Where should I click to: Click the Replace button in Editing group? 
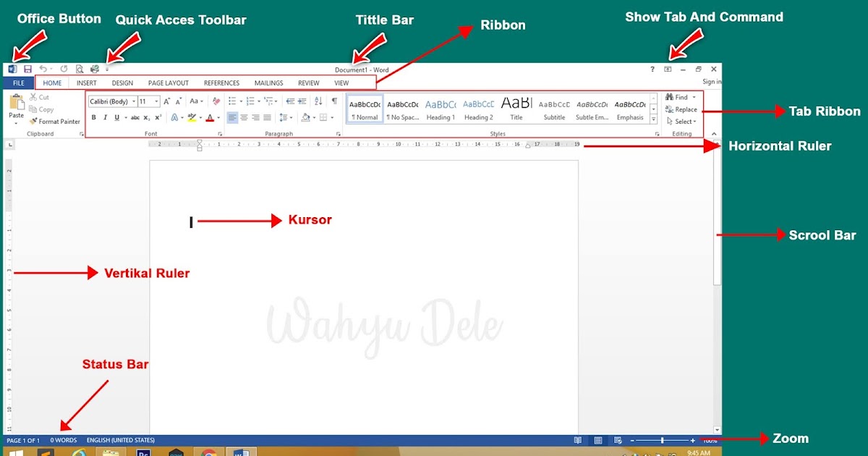681,109
